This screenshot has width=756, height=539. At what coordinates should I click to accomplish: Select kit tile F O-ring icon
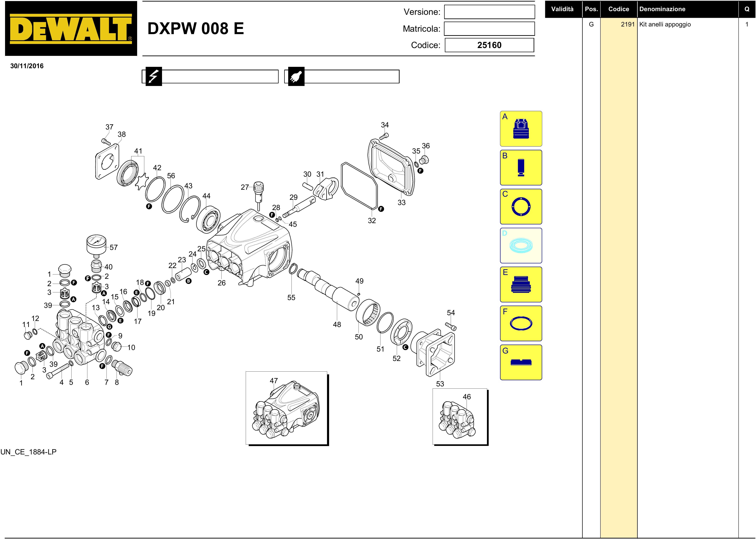[x=521, y=323]
